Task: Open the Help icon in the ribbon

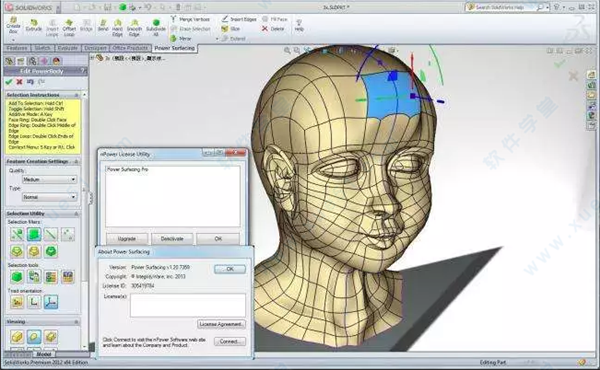Action: 299,25
